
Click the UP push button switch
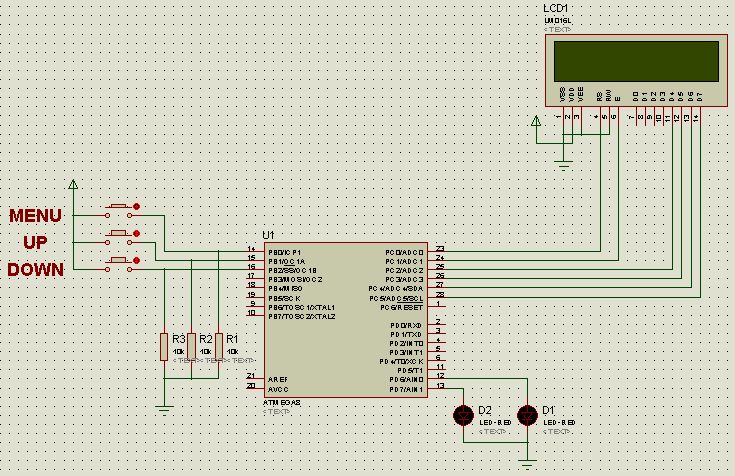tap(119, 238)
